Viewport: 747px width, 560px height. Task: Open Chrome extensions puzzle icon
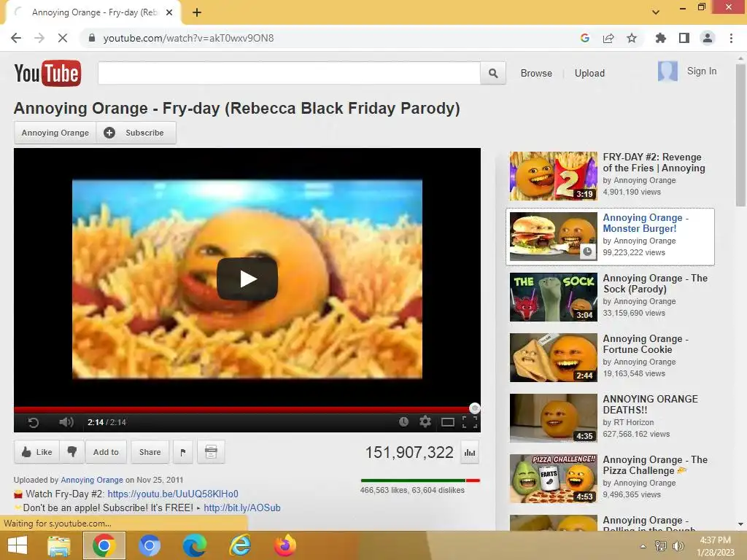click(660, 38)
